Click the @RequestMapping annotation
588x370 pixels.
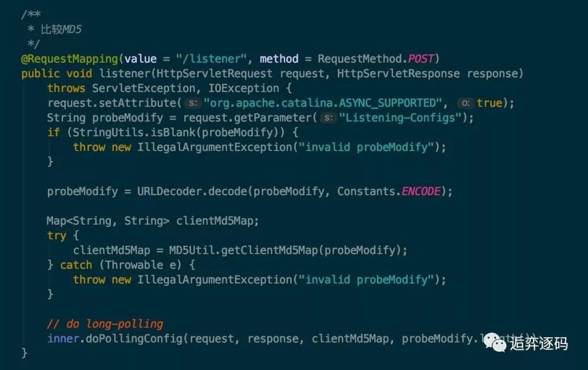[70, 59]
